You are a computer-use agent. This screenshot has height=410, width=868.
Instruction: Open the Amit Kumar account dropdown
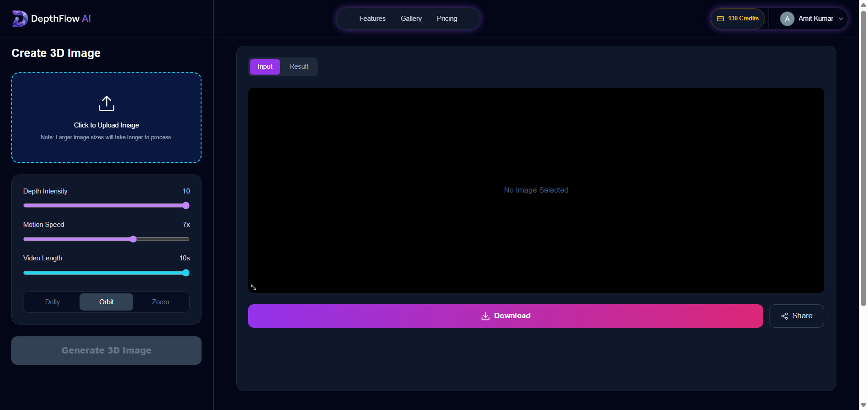pos(841,19)
